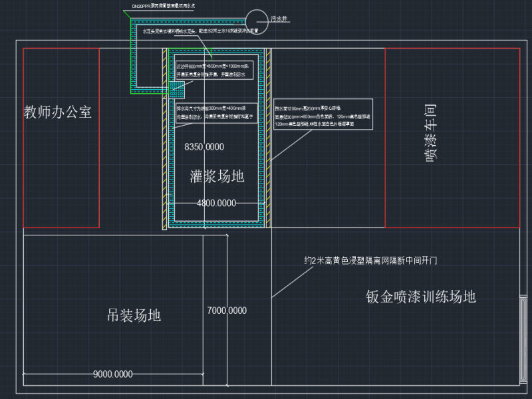Image resolution: width=532 pixels, height=399 pixels.
Task: Select the 灌浆场地 area label
Action: click(x=217, y=176)
